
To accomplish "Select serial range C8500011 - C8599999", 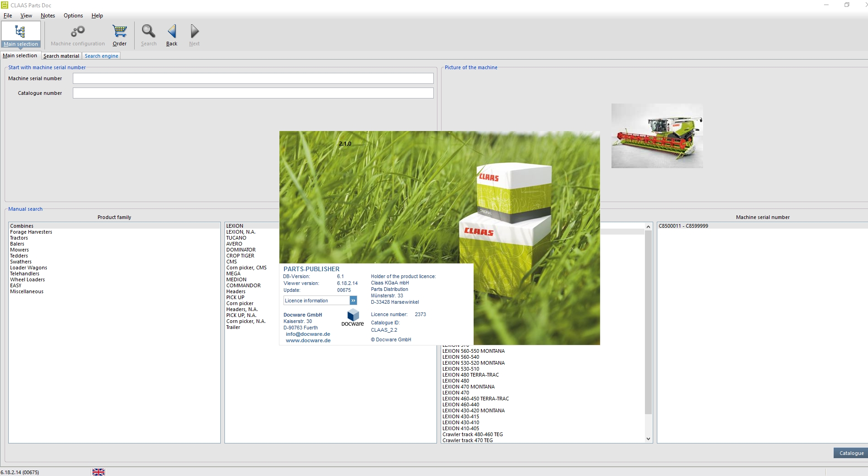I will click(x=763, y=226).
